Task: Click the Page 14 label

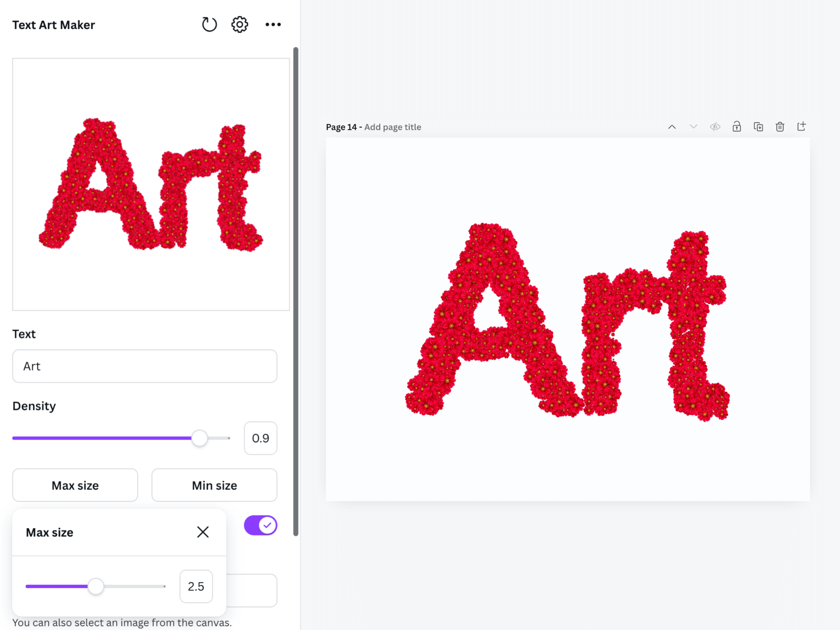Action: pyautogui.click(x=341, y=127)
